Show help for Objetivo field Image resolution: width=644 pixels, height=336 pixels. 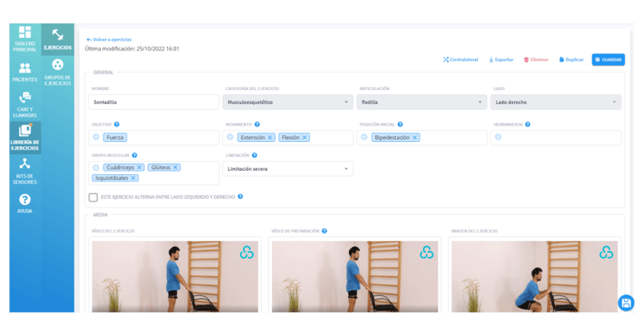[117, 125]
